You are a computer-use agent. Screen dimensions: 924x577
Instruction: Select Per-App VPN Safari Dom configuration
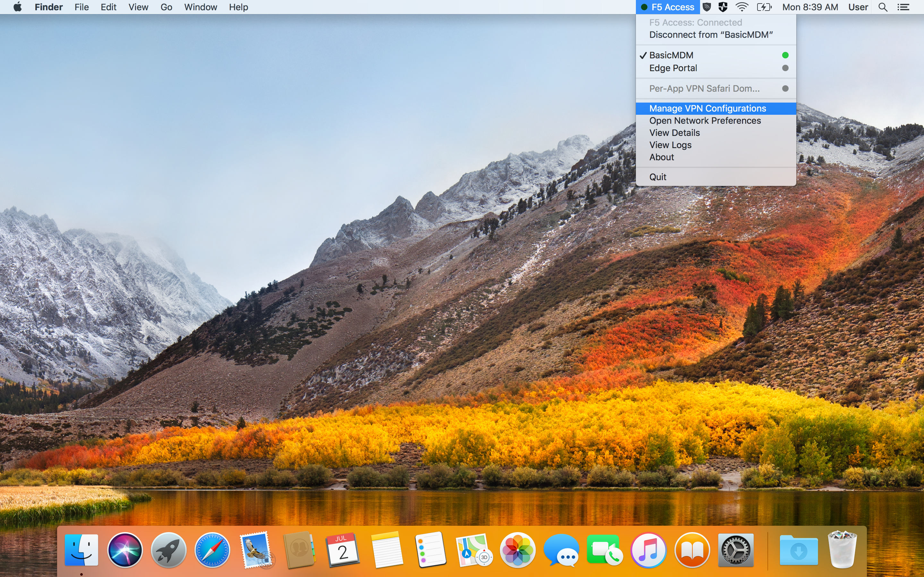[x=704, y=88]
